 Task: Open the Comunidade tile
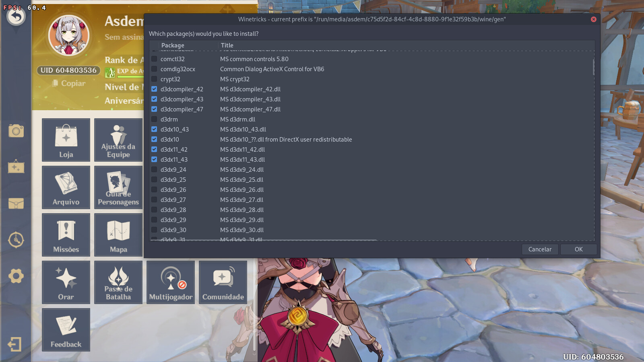(223, 282)
